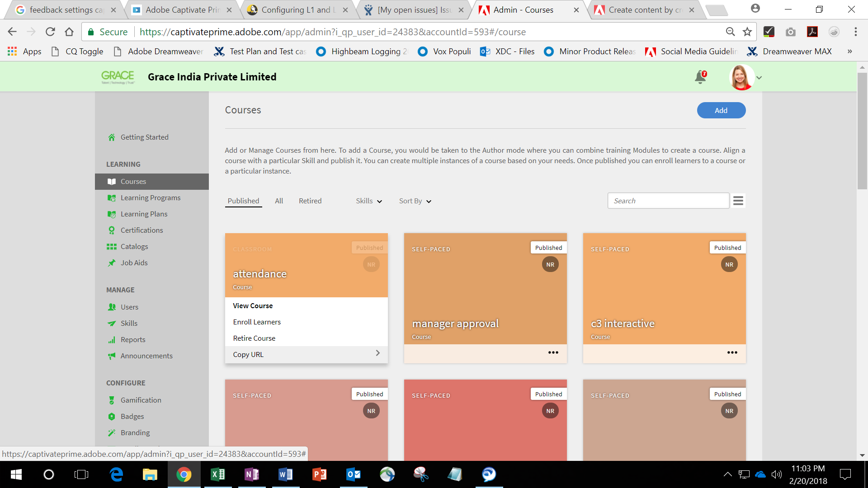The image size is (868, 488).
Task: Select the Badges icon in sidebar
Action: [x=112, y=416]
